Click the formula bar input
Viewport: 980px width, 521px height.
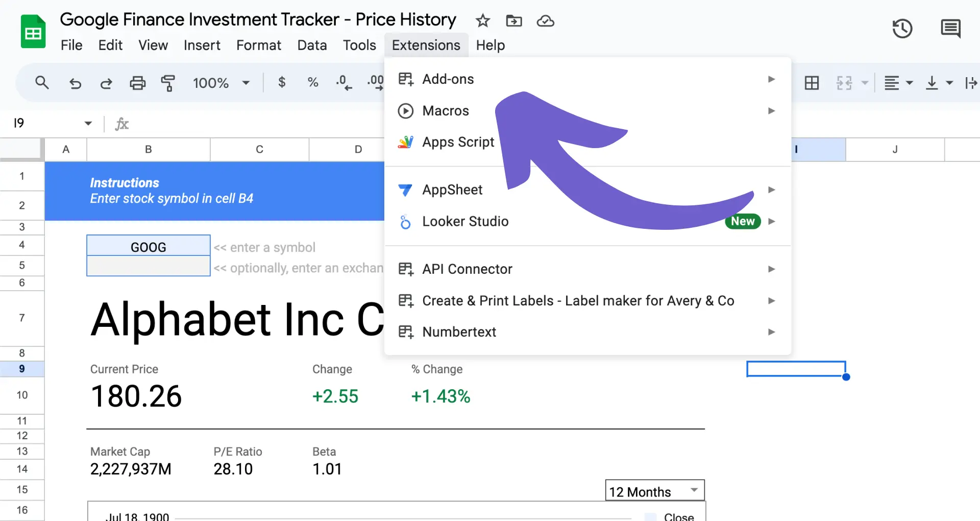pyautogui.click(x=258, y=124)
